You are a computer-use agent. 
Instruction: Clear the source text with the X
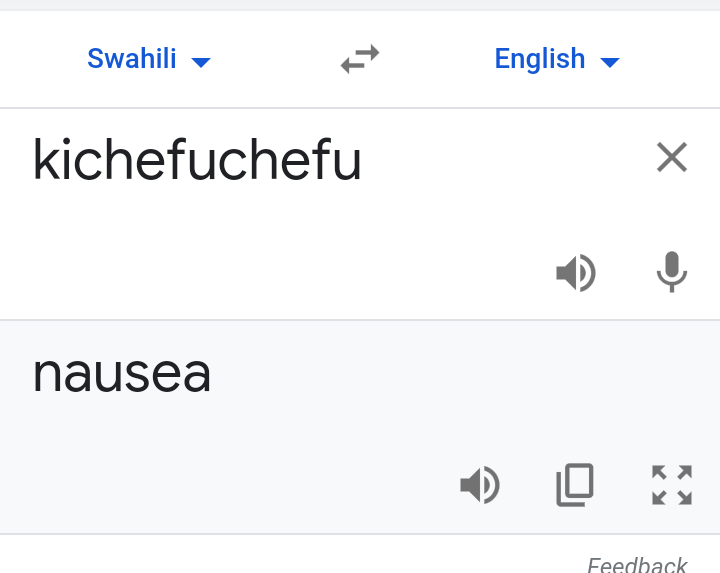[x=672, y=157]
